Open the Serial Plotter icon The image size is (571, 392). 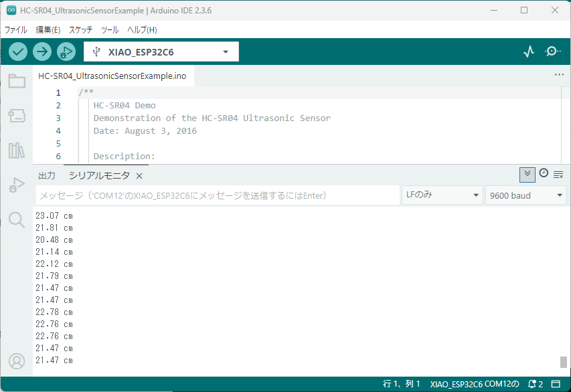(x=529, y=52)
